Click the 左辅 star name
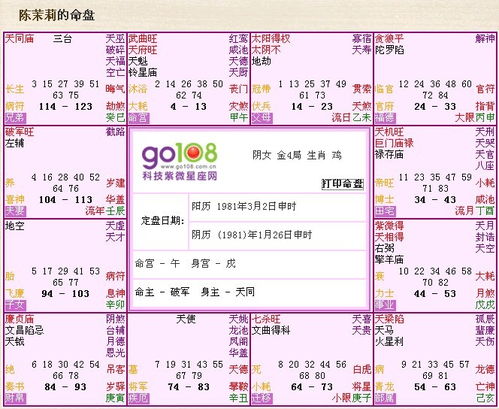This screenshot has width=499, height=409. point(15,143)
